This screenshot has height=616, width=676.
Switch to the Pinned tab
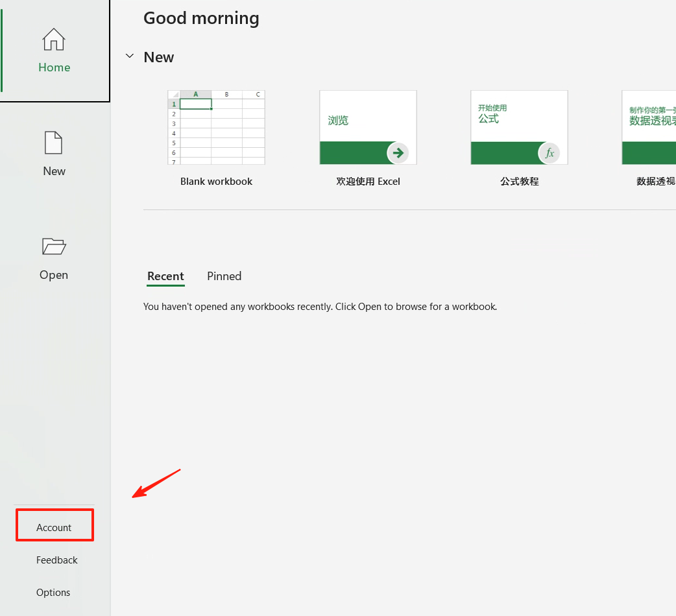coord(224,276)
